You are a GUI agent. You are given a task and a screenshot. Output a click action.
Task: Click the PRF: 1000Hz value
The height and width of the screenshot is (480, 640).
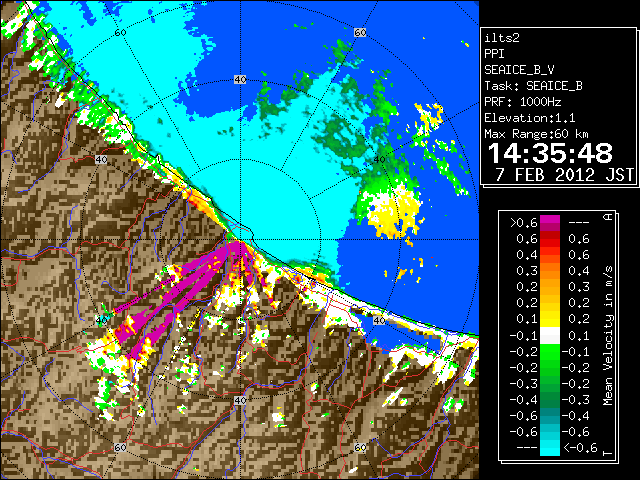coord(523,102)
